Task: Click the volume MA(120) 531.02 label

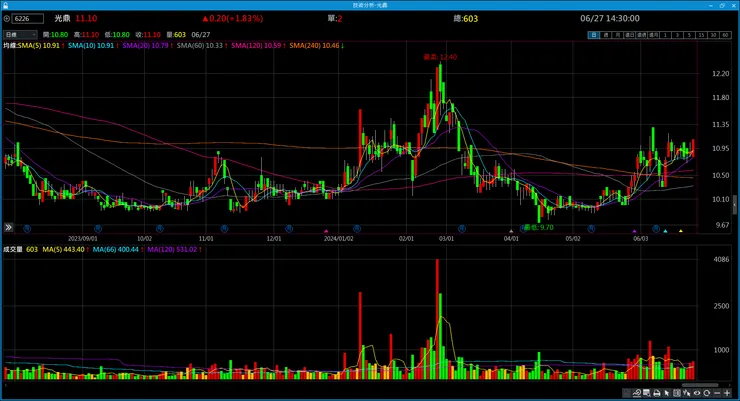Action: click(x=172, y=250)
